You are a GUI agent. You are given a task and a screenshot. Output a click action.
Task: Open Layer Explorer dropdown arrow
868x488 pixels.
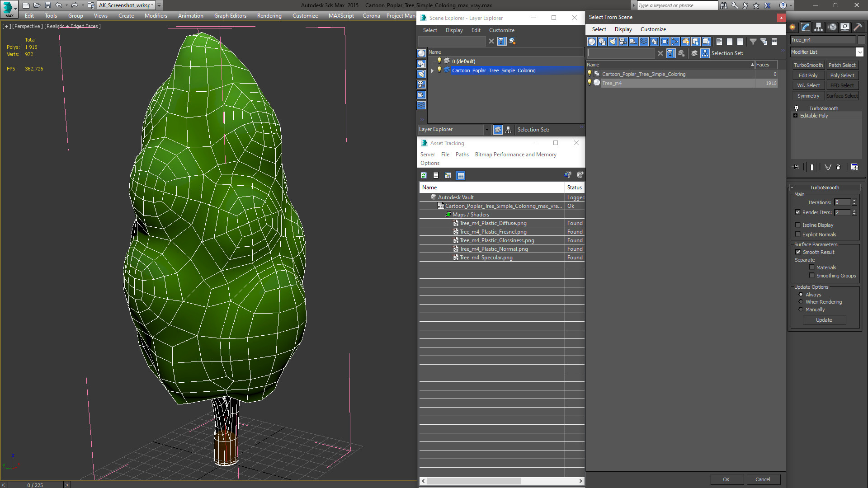tap(486, 130)
